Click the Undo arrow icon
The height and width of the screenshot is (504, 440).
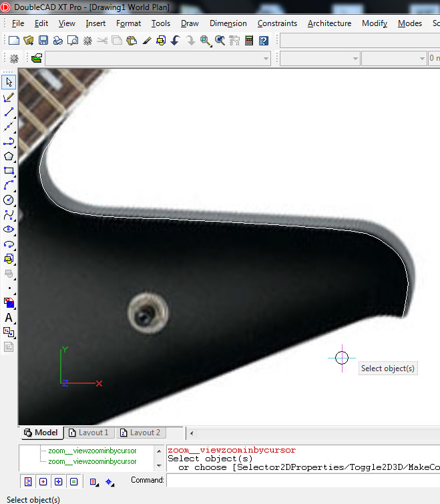[176, 41]
